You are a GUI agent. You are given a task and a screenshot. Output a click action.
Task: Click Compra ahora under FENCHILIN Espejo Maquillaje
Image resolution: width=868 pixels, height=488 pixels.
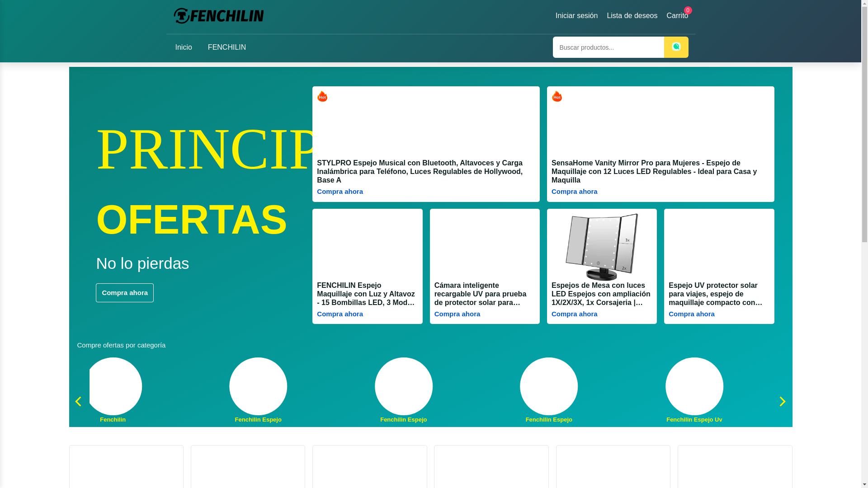pyautogui.click(x=340, y=314)
